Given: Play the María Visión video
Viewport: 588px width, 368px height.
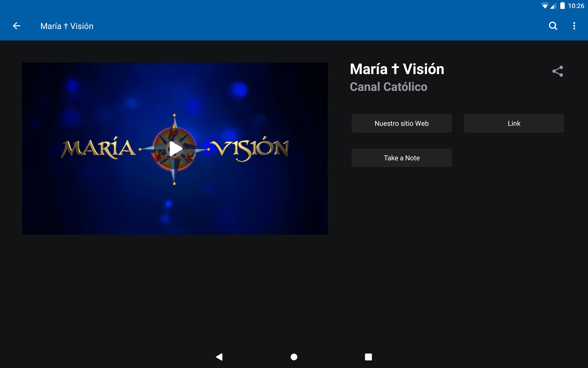Looking at the screenshot, I should tap(175, 149).
